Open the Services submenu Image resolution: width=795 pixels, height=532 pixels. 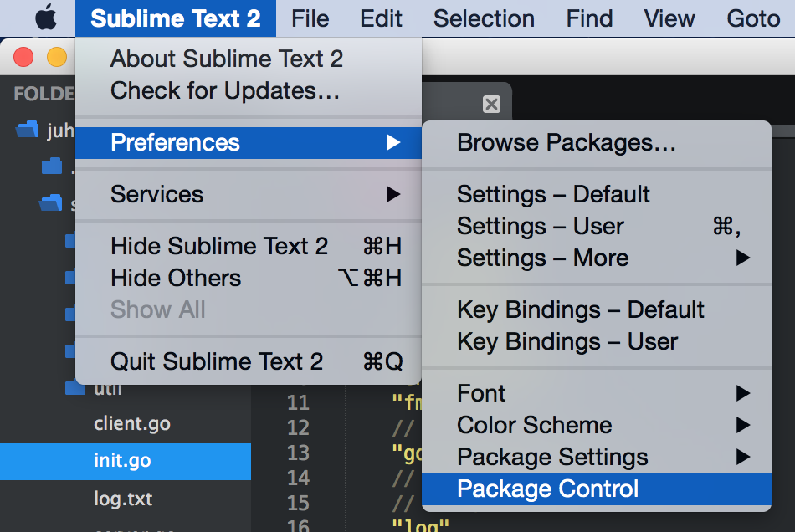click(156, 194)
